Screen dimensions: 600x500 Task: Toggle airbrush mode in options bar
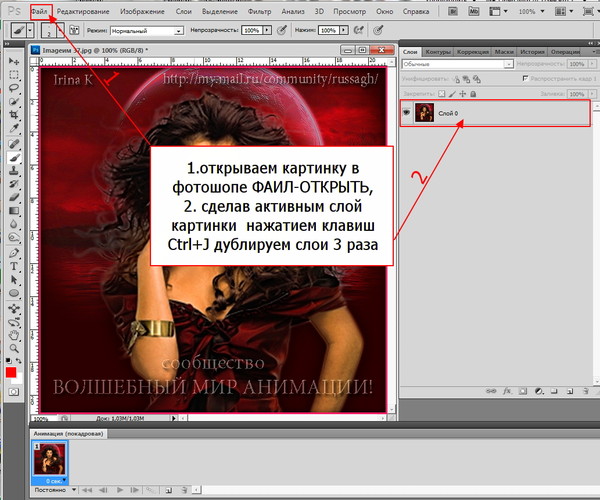pos(358,30)
